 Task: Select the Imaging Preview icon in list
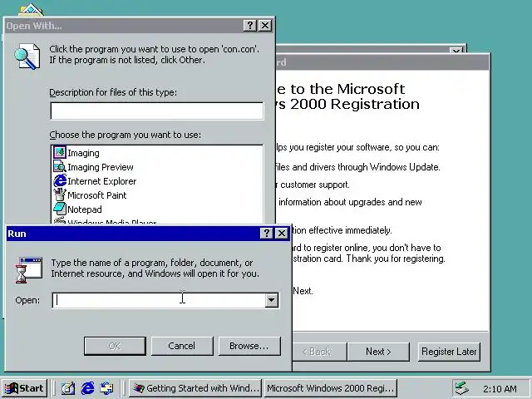pyautogui.click(x=60, y=166)
